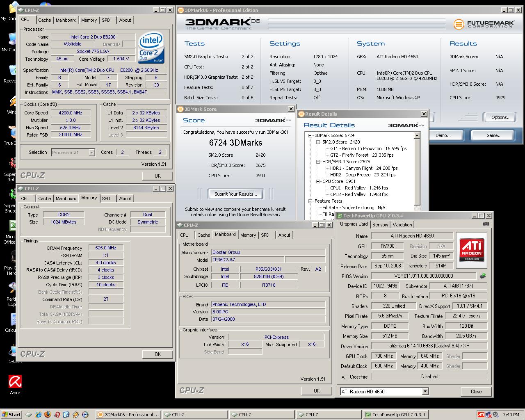
Task: Click the GPU-Z title bar icon
Action: [340, 216]
